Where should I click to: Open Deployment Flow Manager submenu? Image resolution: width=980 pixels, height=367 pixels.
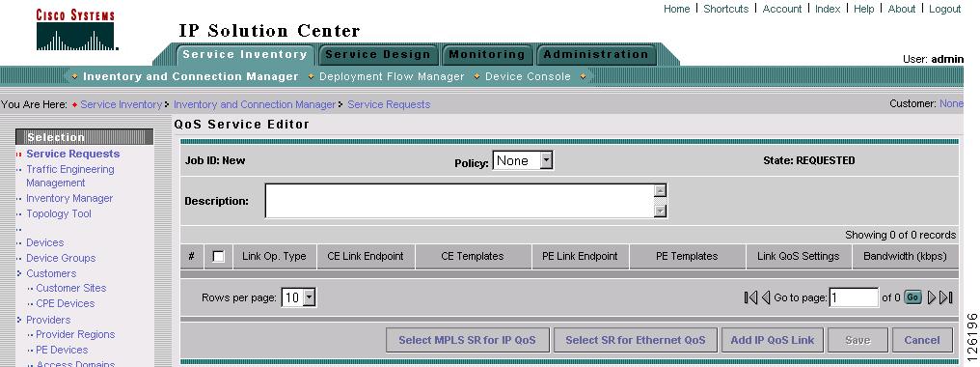[x=392, y=76]
